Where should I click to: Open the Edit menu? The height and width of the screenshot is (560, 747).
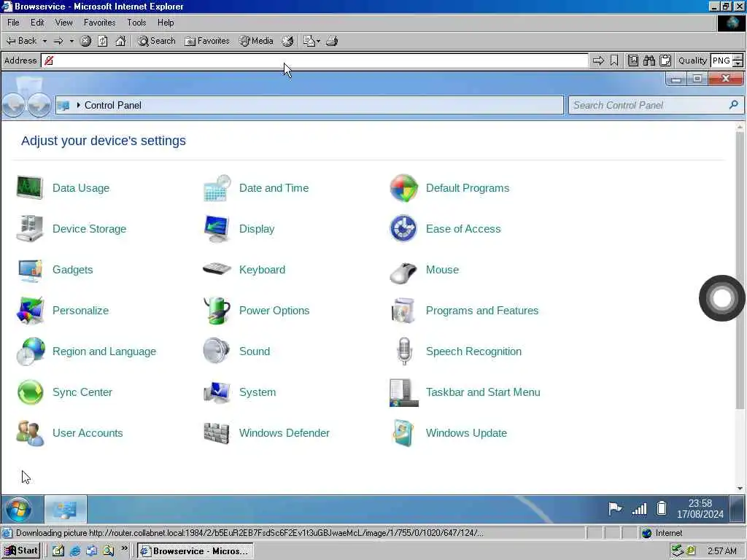37,23
